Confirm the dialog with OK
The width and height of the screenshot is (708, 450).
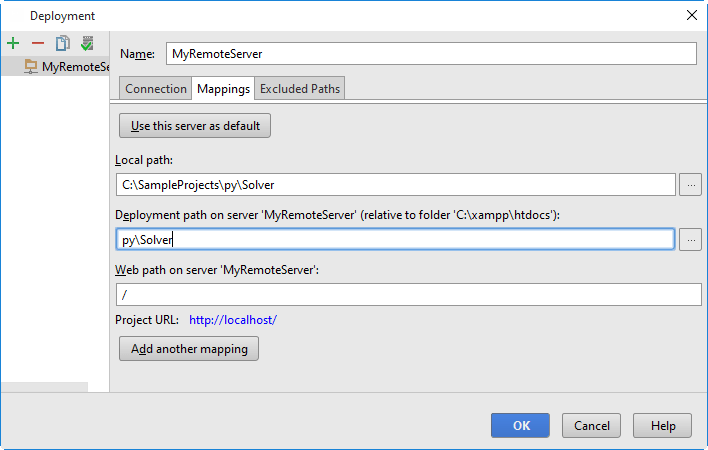(x=520, y=425)
